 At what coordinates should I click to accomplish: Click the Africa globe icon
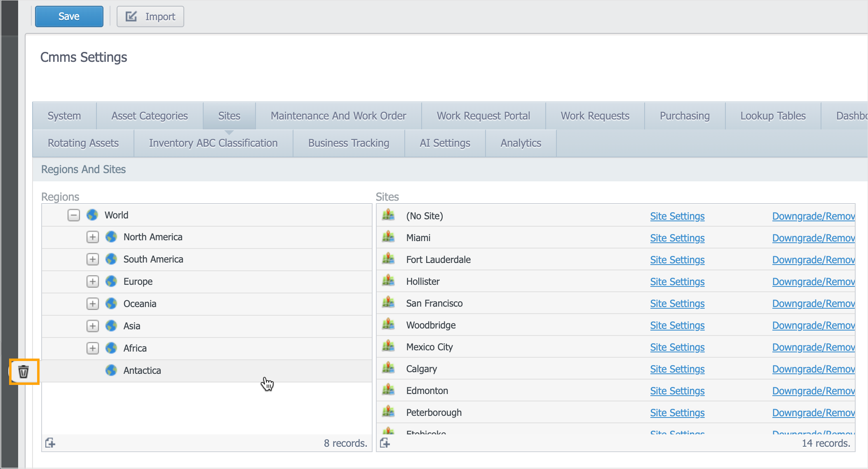pos(111,348)
